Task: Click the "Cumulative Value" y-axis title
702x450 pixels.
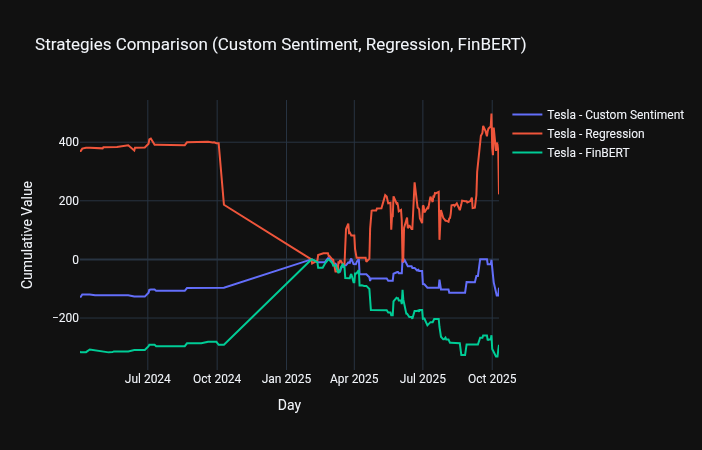Action: 27,235
